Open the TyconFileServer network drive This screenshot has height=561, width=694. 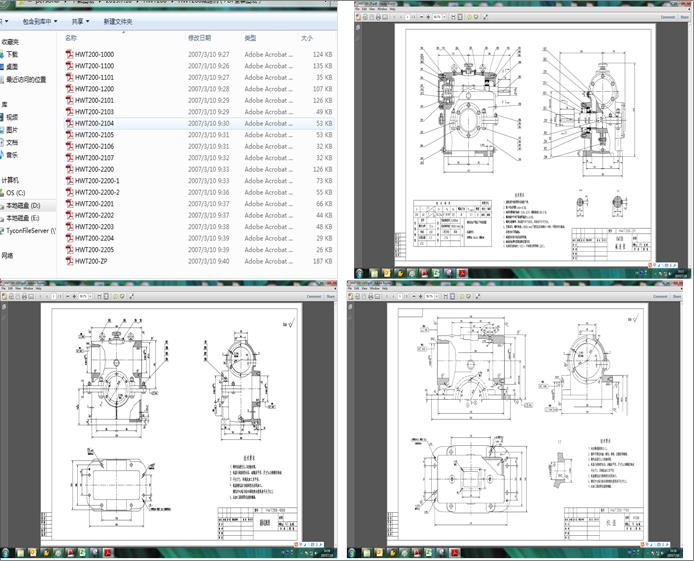(x=30, y=230)
